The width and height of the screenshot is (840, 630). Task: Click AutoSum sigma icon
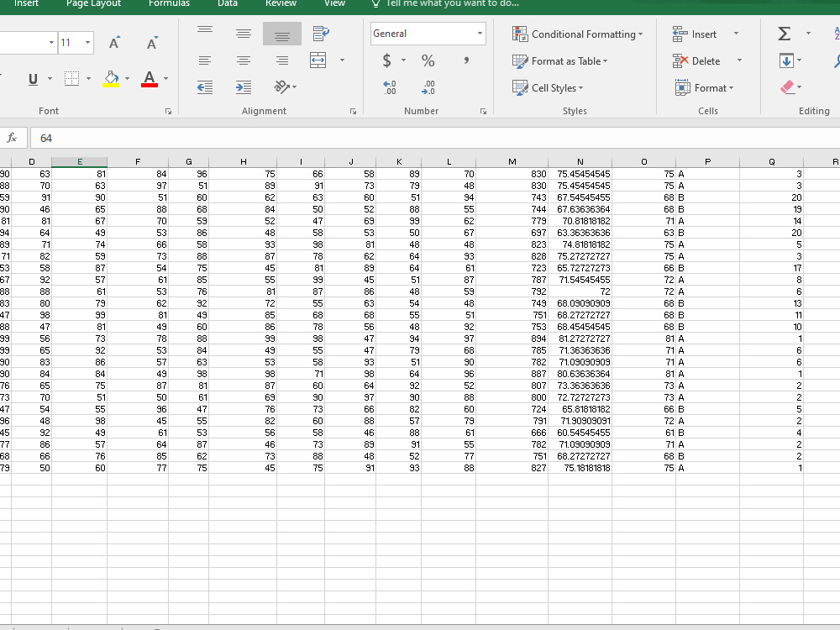tap(785, 34)
